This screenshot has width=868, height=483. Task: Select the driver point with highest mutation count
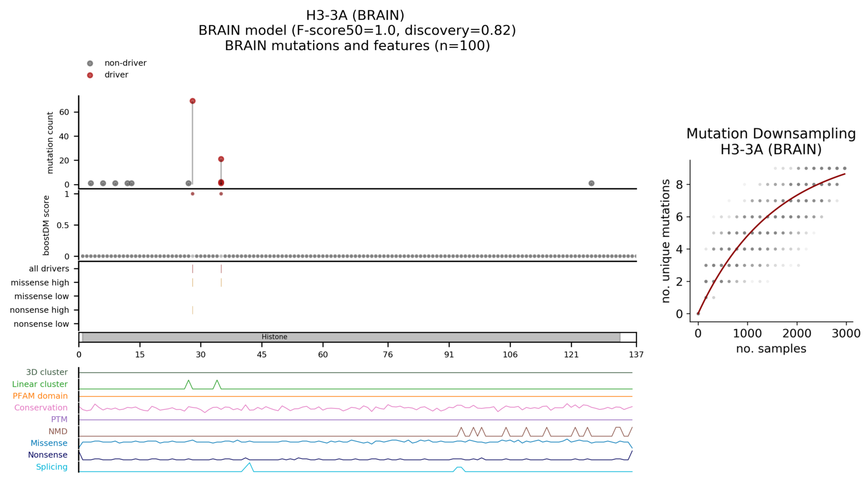(193, 101)
